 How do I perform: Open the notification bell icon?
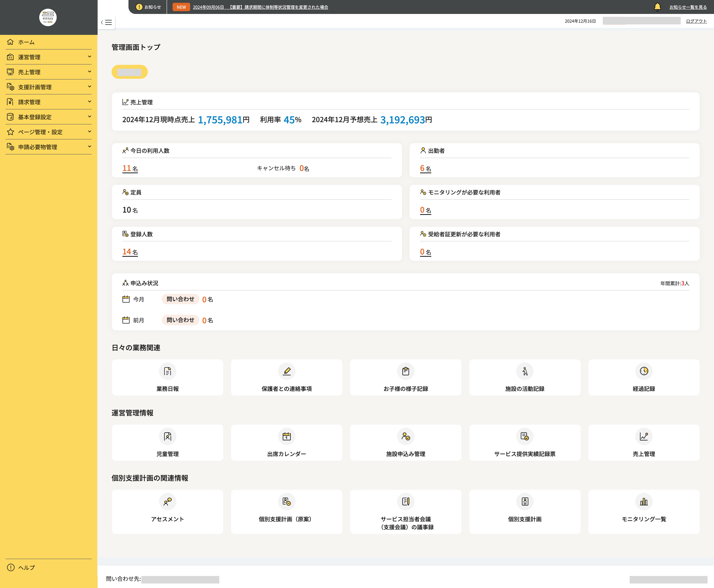pyautogui.click(x=657, y=7)
